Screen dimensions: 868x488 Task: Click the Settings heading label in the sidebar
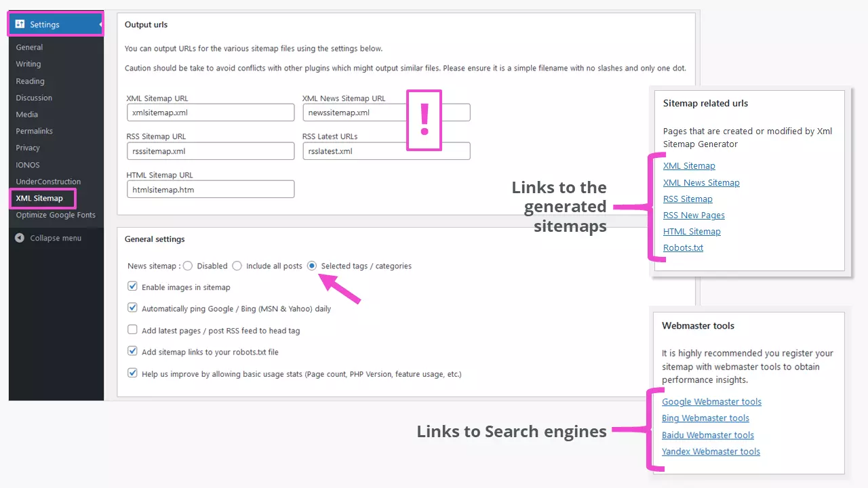(x=45, y=24)
